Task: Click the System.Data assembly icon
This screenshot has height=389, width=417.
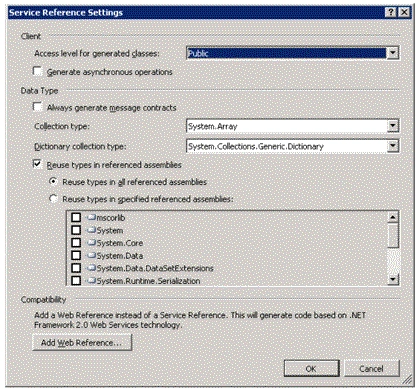Action: pyautogui.click(x=91, y=256)
